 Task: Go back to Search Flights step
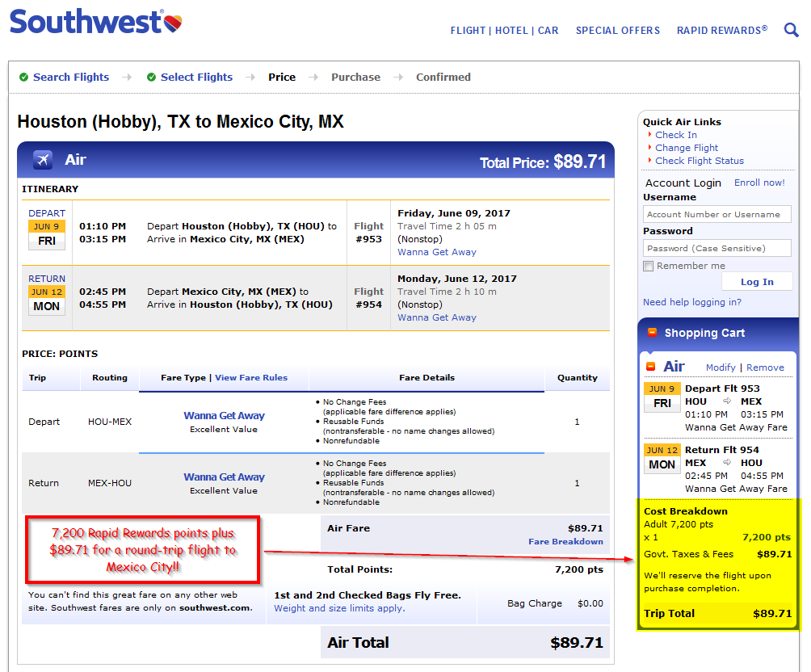[71, 77]
